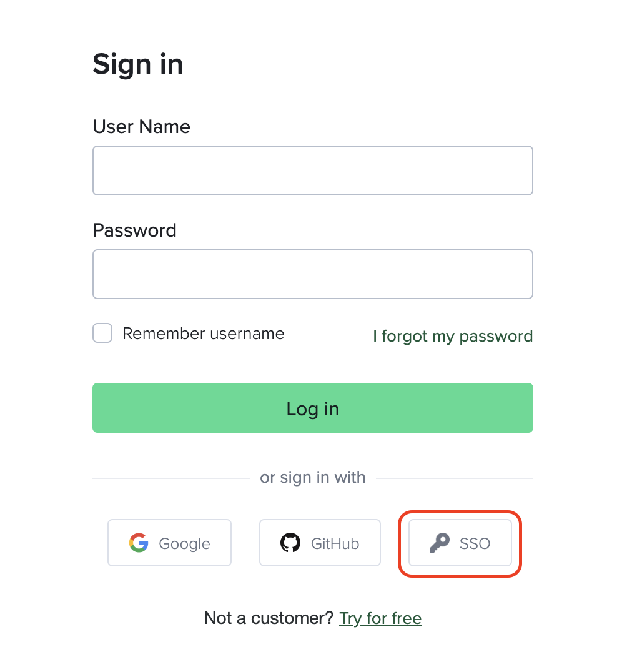Click the "Try for free" link
627x672 pixels.
click(x=380, y=618)
